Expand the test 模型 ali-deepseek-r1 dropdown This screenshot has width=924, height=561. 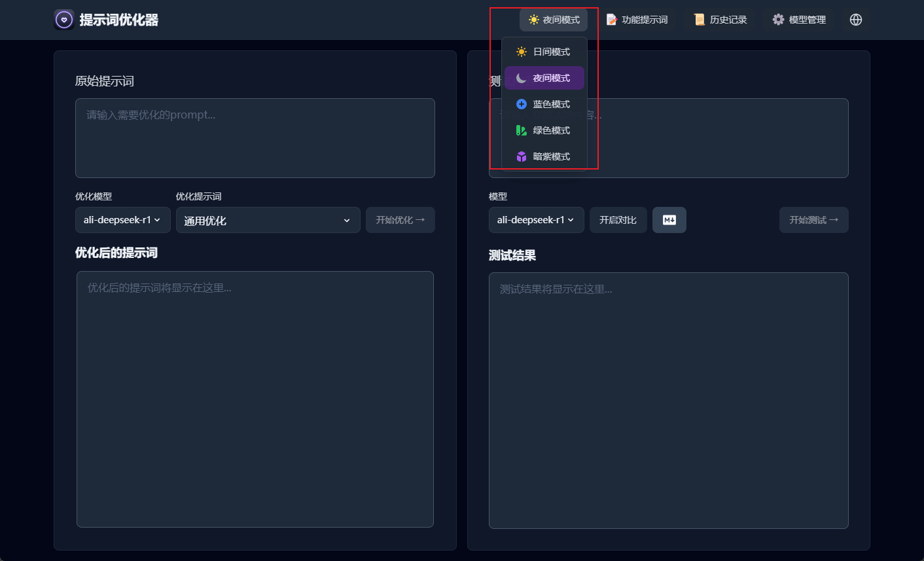click(x=536, y=220)
